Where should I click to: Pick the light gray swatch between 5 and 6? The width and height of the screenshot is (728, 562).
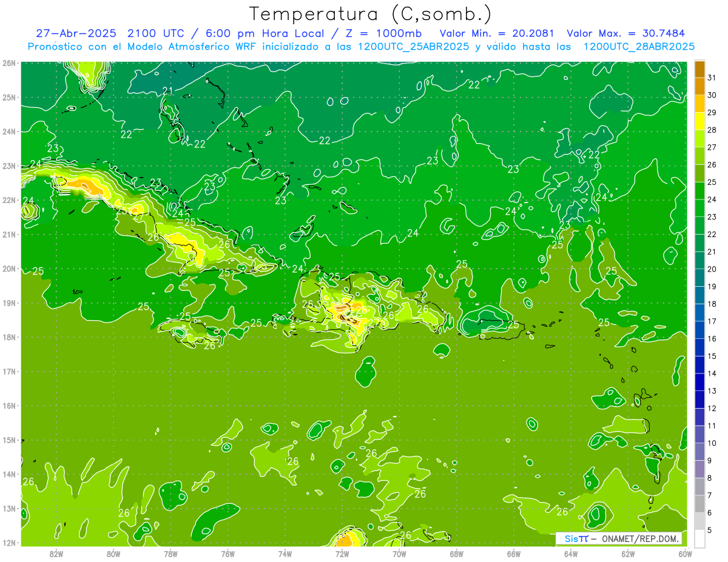pyautogui.click(x=699, y=521)
